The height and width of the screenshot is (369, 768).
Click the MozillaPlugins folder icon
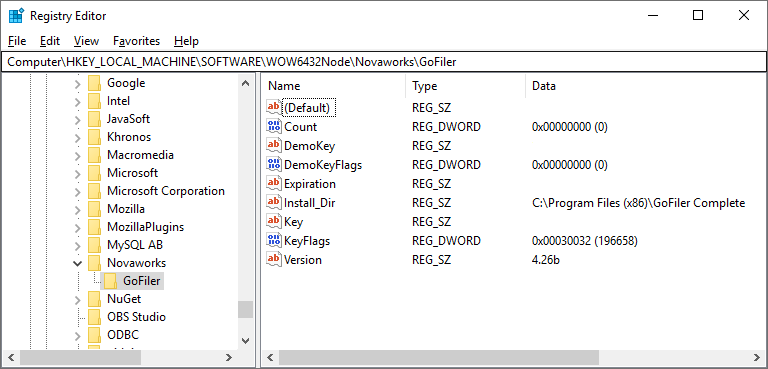tap(95, 227)
